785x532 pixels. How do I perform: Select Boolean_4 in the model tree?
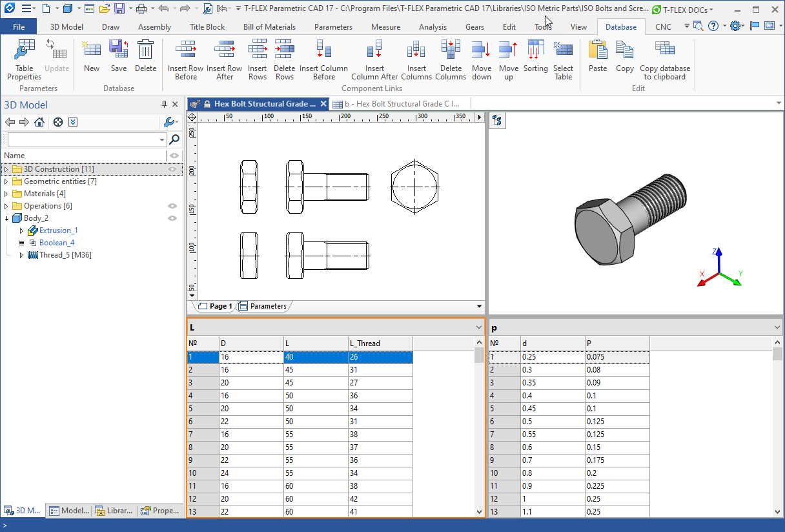(57, 243)
